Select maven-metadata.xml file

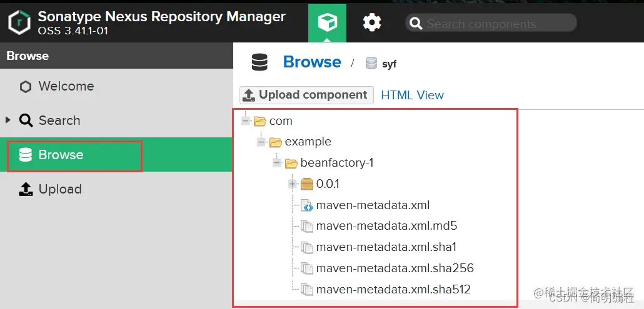pyautogui.click(x=373, y=205)
